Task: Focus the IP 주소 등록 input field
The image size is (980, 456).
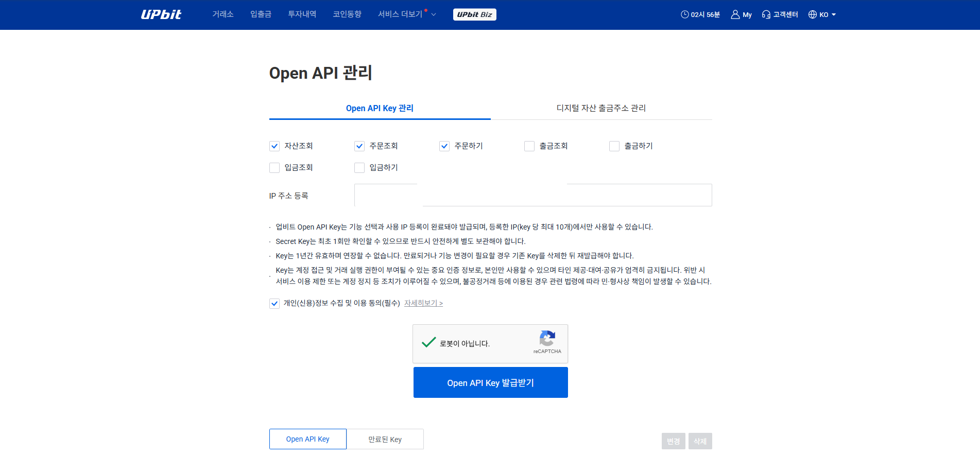Action: (533, 195)
